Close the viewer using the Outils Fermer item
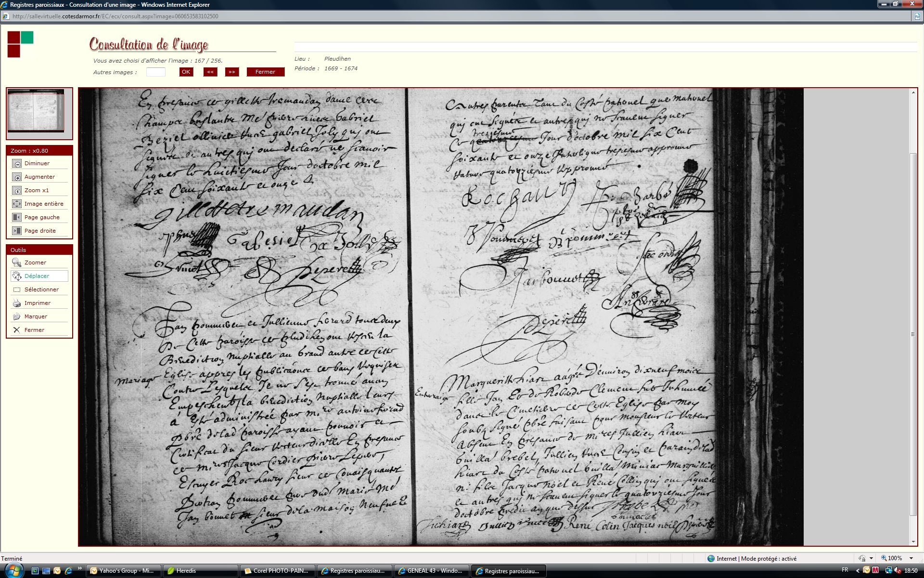The width and height of the screenshot is (924, 578). click(17, 330)
